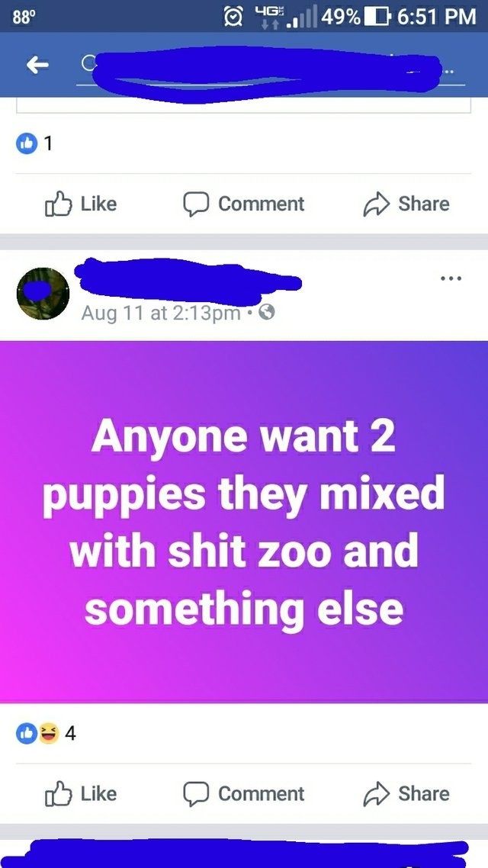The width and height of the screenshot is (488, 868).
Task: Tap the battery indicator in status bar
Action: tap(377, 16)
